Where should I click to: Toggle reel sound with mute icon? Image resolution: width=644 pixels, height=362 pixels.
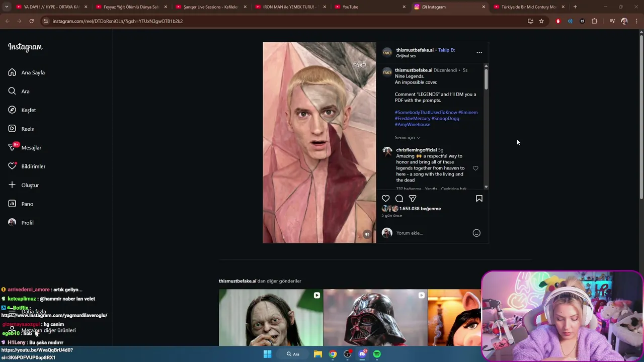pos(367,234)
